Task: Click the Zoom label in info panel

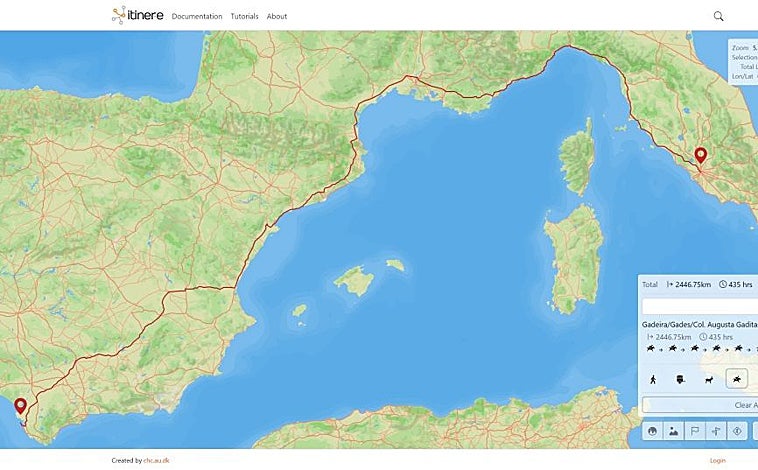Action: click(740, 48)
